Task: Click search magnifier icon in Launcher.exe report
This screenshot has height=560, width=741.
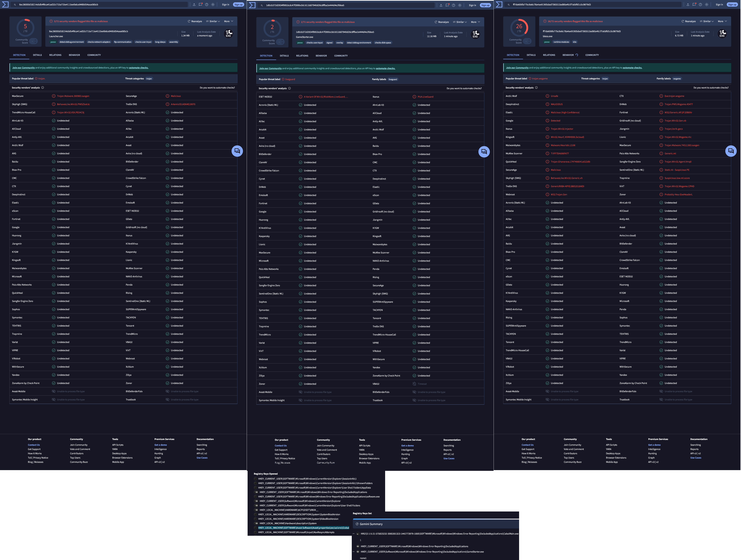Action: pos(15,5)
